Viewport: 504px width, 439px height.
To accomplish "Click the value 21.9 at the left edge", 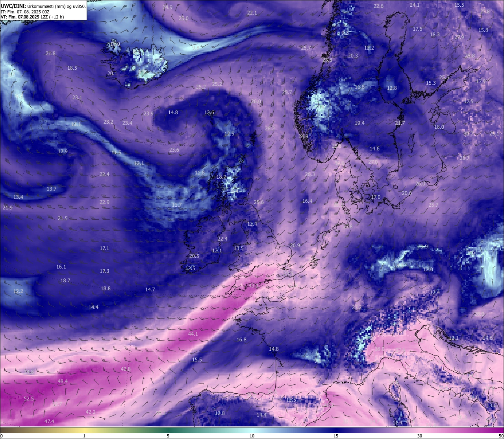I will [x=7, y=208].
